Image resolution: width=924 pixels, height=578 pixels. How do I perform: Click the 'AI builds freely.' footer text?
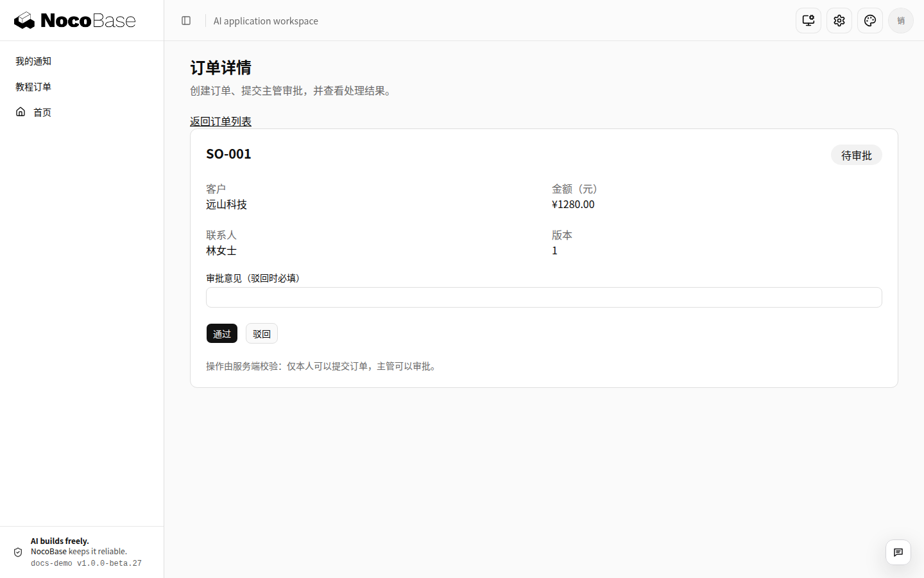(x=60, y=541)
